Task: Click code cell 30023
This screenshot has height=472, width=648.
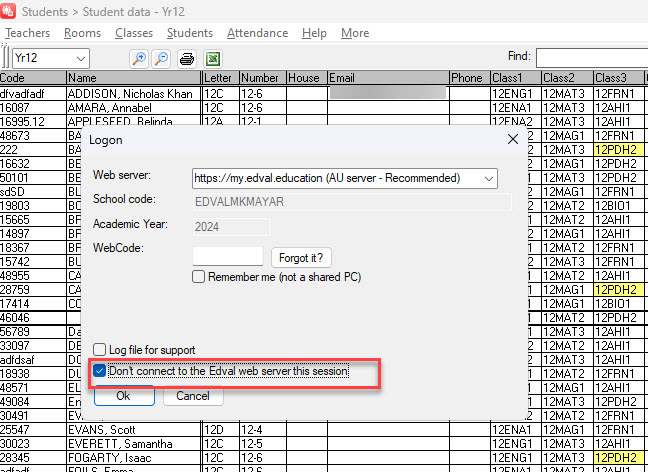Action: click(33, 443)
